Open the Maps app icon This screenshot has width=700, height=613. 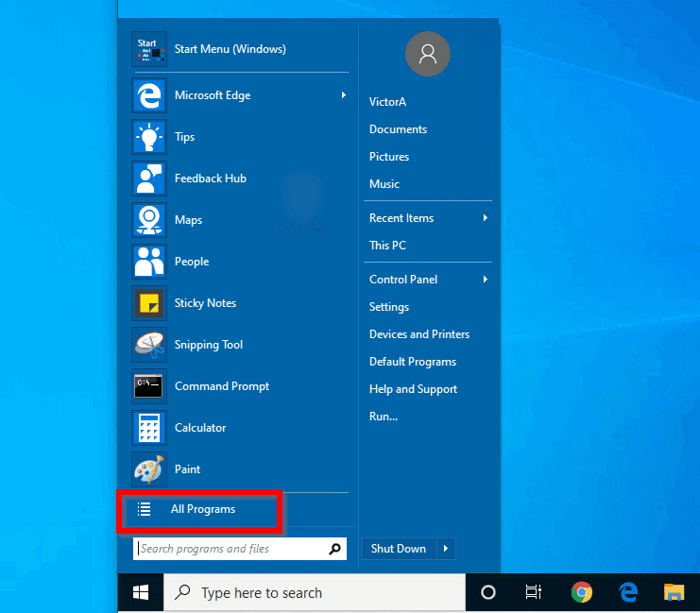(149, 220)
